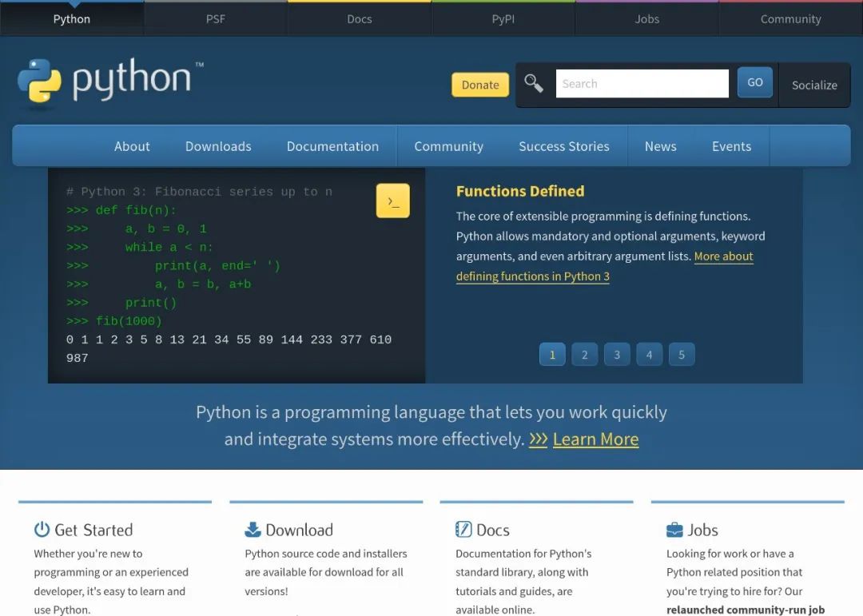Open the Community navigation menu
Image resolution: width=863 pixels, height=616 pixels.
click(x=449, y=146)
